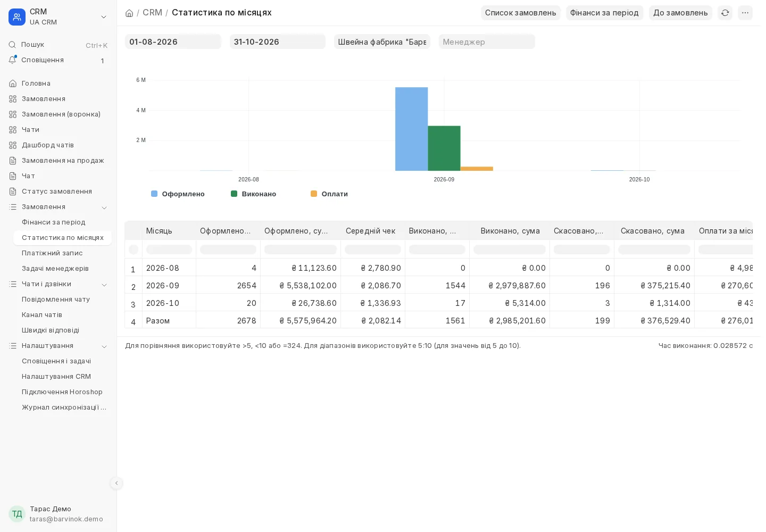Collapse the Чати і дзвінки section

[104, 285]
